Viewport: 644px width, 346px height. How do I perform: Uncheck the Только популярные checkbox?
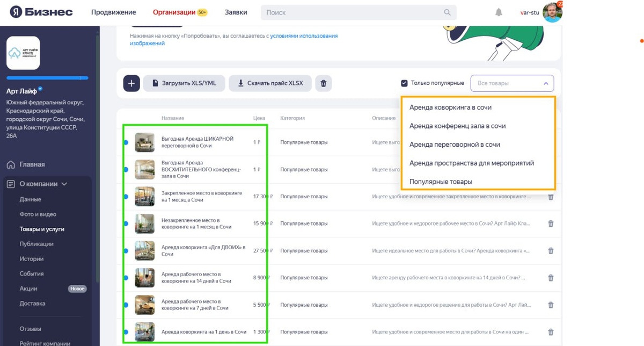pyautogui.click(x=404, y=83)
